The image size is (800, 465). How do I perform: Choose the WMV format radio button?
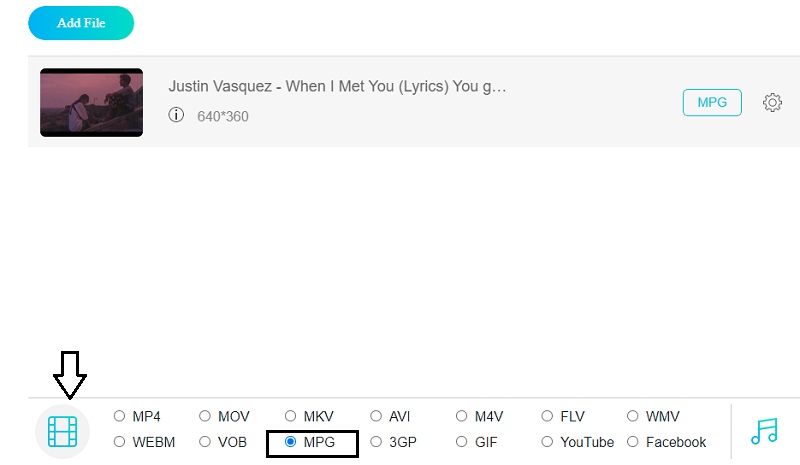click(633, 416)
